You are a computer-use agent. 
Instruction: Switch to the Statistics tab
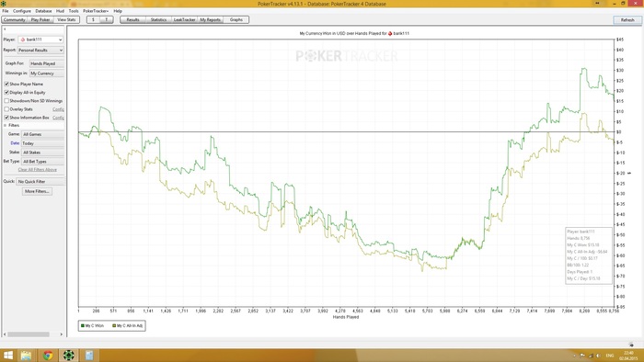pos(158,19)
